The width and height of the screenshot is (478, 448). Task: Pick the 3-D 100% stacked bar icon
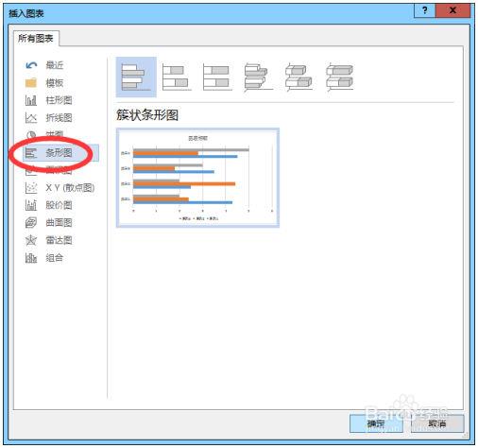(339, 78)
